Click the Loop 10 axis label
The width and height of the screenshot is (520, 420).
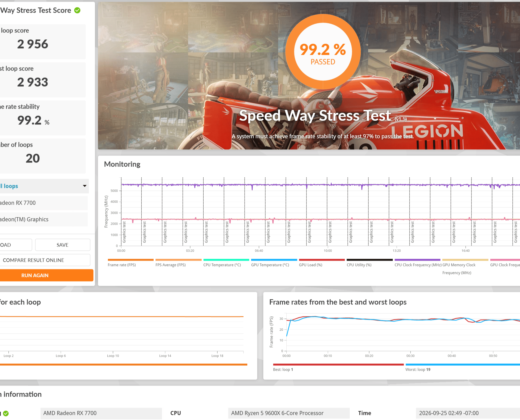113,356
